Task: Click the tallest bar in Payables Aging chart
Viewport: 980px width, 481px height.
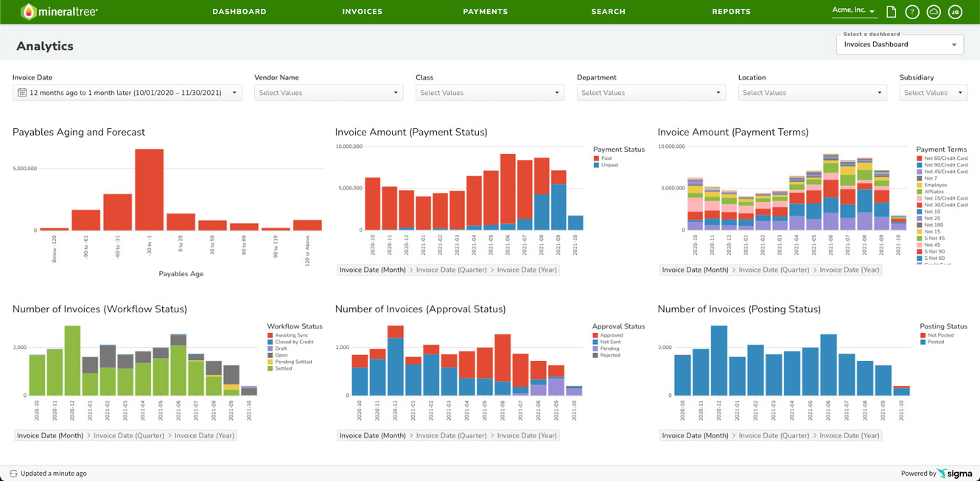Action: point(149,188)
